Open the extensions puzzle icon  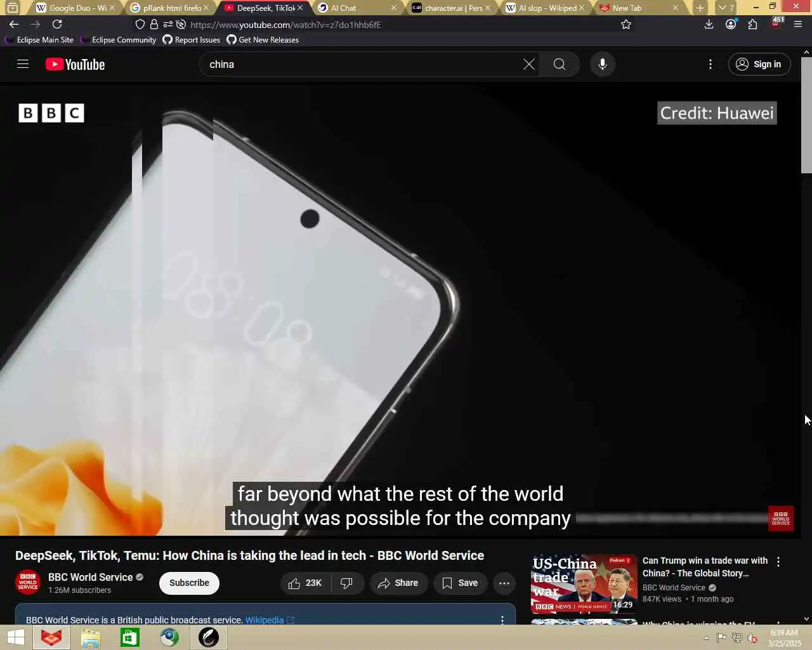click(x=753, y=24)
